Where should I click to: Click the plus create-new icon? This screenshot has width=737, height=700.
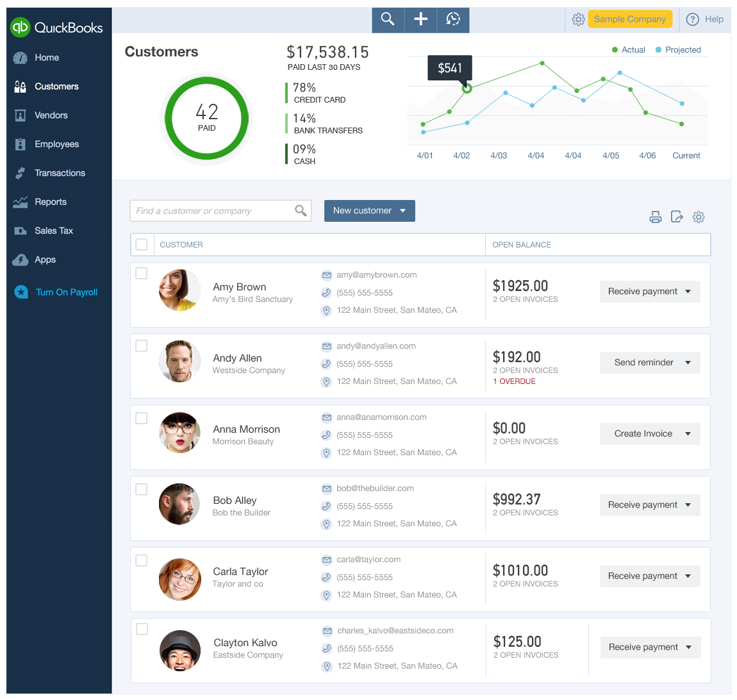[420, 19]
